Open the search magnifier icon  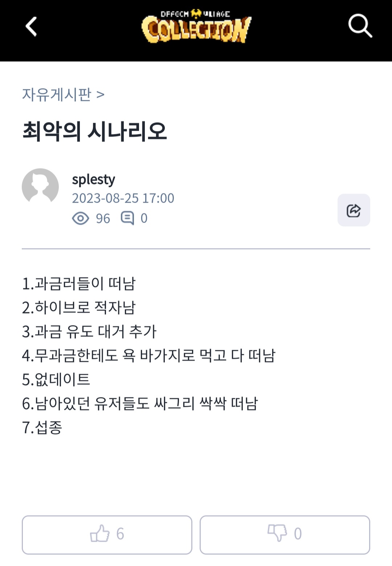click(360, 26)
